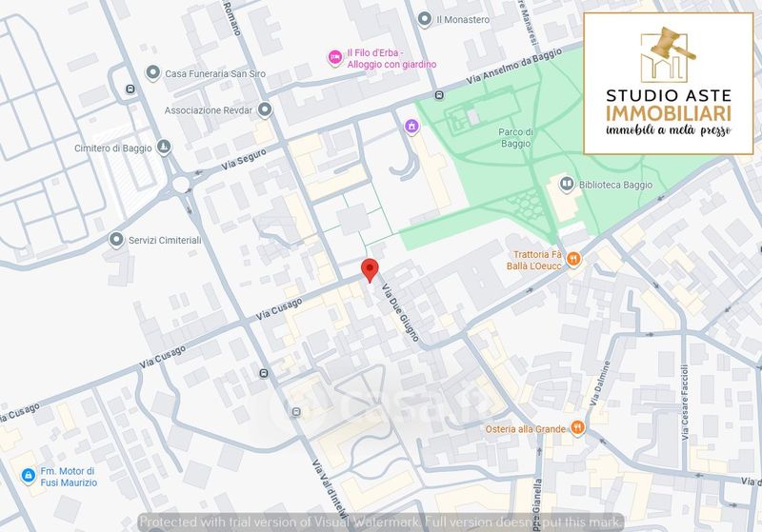Open the Studio Aste Immobiliari logo
The image size is (762, 532).
coord(669,83)
